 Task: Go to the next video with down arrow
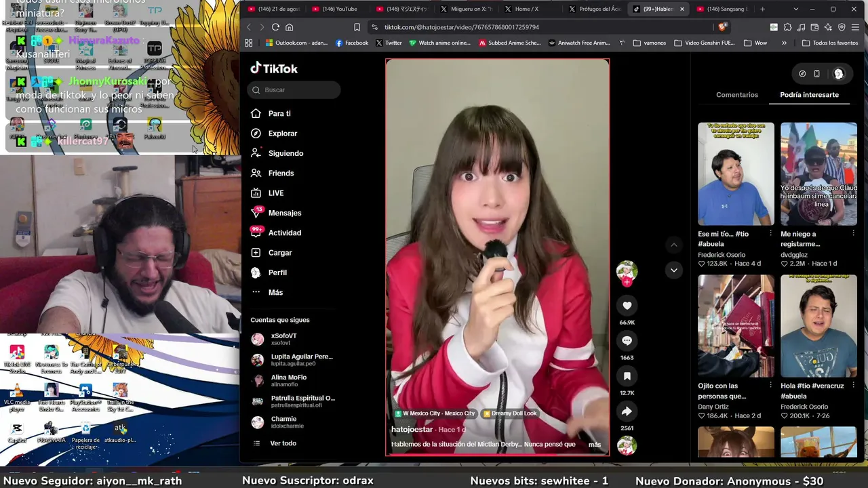click(x=673, y=270)
